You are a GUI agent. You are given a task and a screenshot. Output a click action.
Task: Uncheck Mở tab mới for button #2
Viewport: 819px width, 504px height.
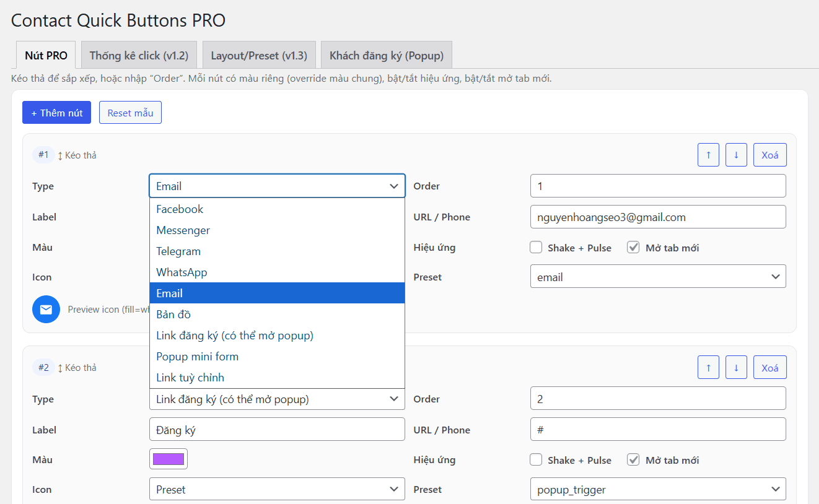click(x=633, y=460)
